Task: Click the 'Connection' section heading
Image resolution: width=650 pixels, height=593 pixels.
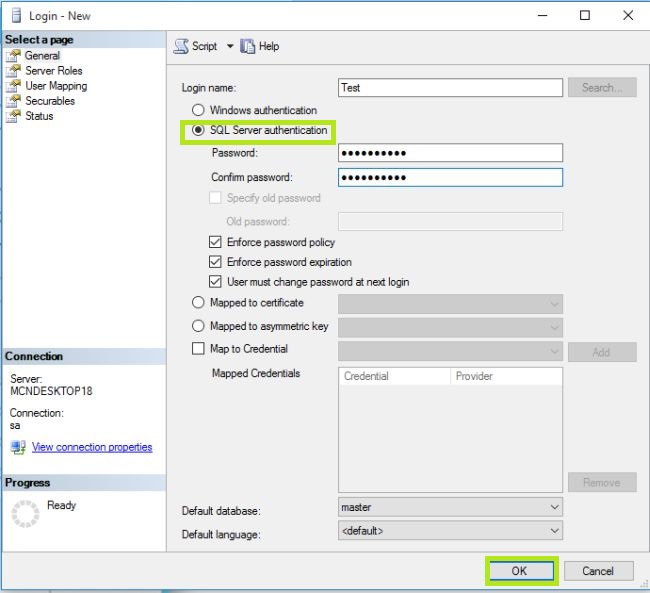Action: 34,356
